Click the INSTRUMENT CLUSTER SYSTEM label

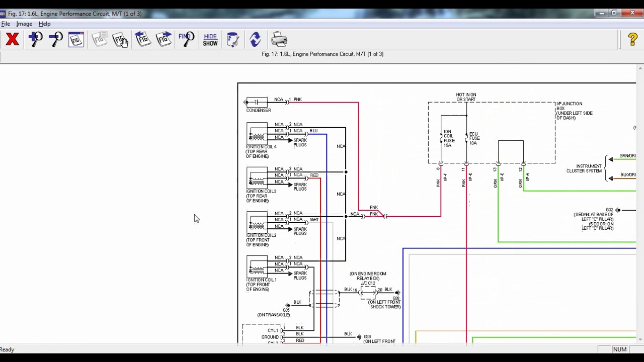[x=584, y=168]
